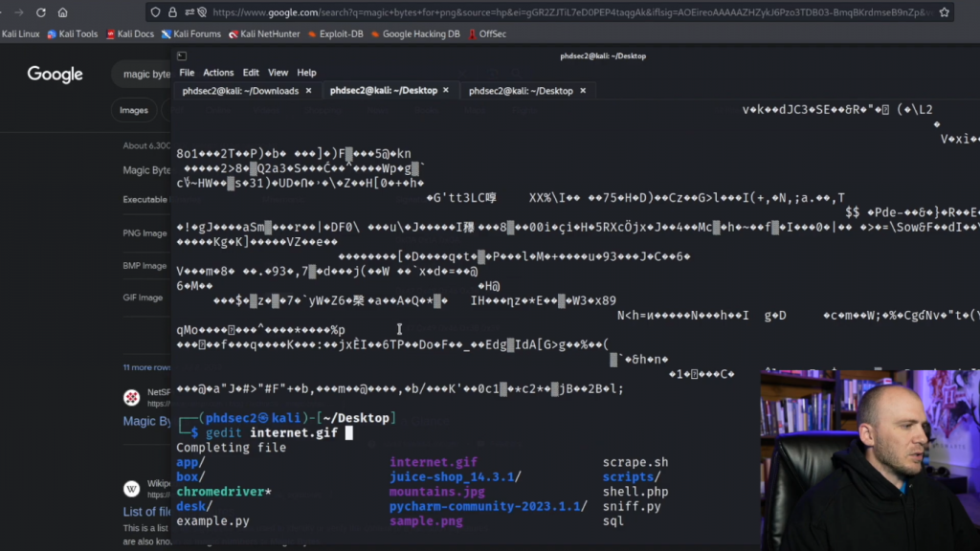
Task: Open the terminal View menu
Action: pos(278,73)
